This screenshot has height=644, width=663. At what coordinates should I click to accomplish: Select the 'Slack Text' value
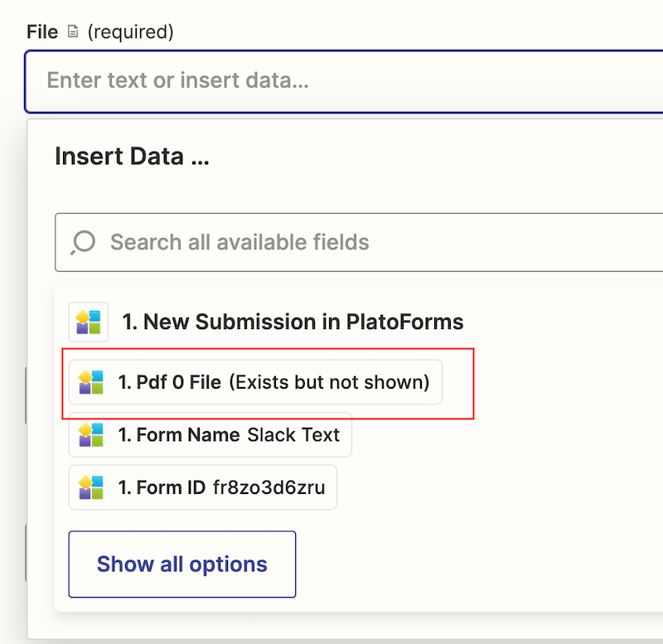point(293,435)
